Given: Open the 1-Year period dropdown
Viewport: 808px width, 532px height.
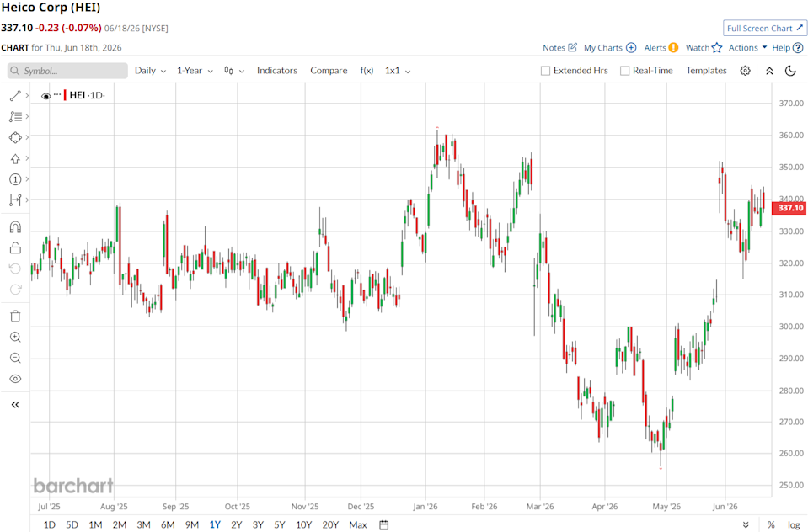Looking at the screenshot, I should pyautogui.click(x=195, y=71).
